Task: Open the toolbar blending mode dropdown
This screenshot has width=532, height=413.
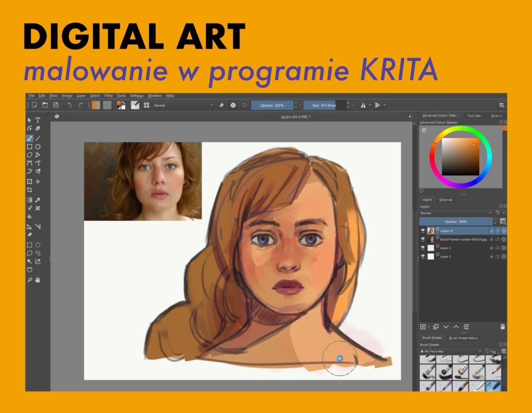Action: point(183,105)
